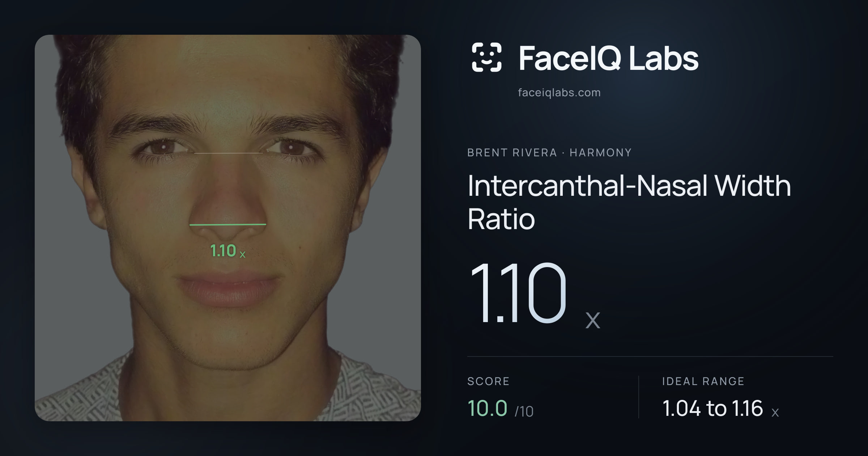Image resolution: width=868 pixels, height=456 pixels.
Task: Open the faceiqlabs.com link
Action: pyautogui.click(x=559, y=93)
